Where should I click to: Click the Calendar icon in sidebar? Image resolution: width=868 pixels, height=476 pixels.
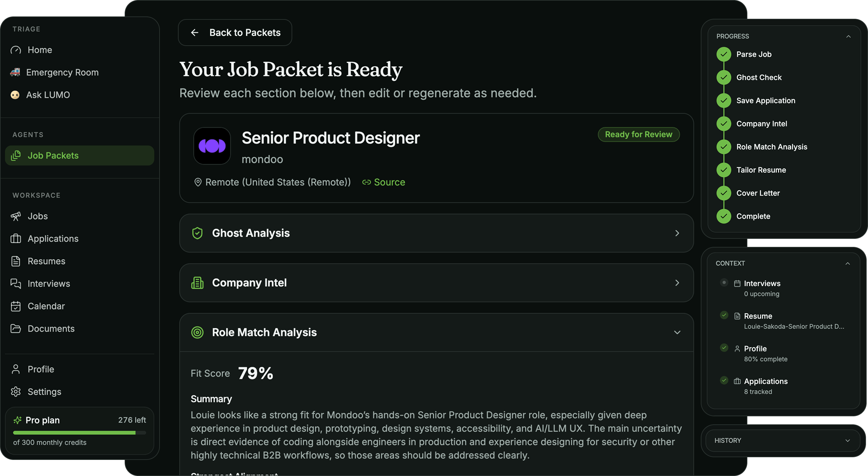coord(16,306)
